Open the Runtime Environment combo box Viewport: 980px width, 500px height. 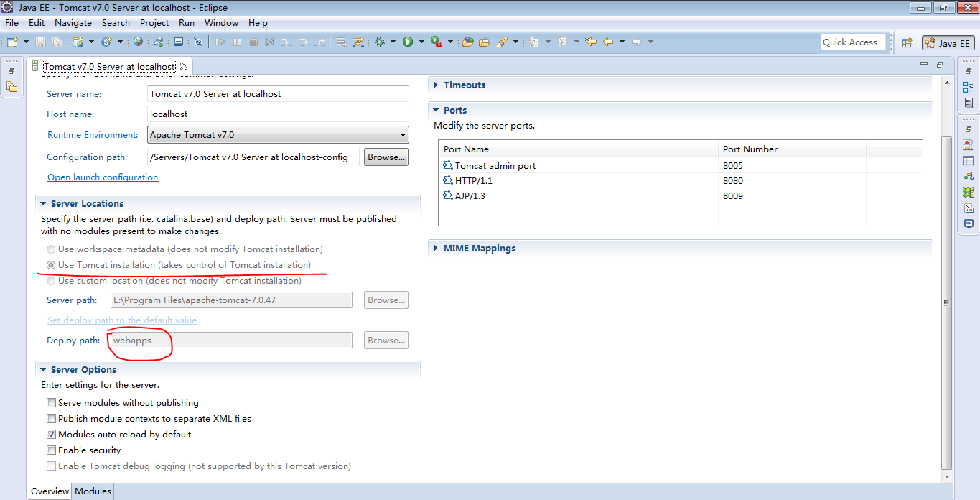[278, 134]
